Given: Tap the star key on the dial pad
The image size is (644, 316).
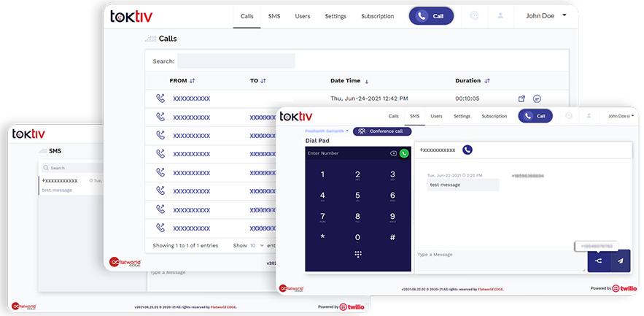Looking at the screenshot, I should (322, 237).
